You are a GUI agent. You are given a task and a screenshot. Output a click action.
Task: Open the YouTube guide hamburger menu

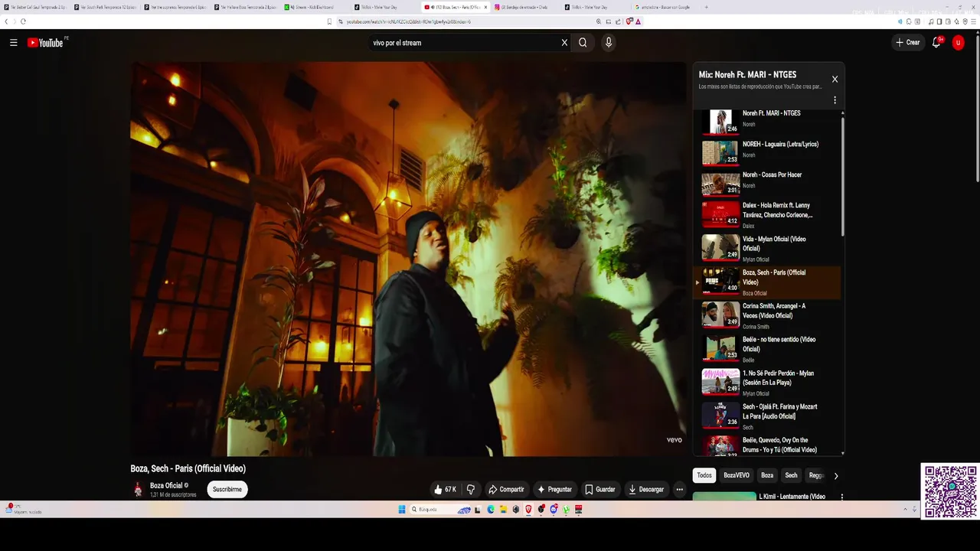14,43
